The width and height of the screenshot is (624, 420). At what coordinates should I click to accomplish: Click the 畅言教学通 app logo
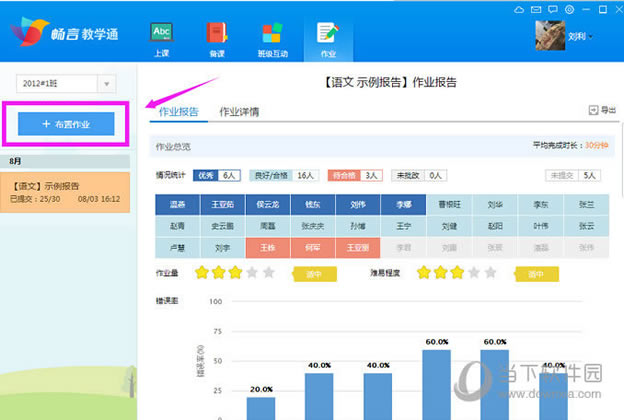(x=67, y=35)
